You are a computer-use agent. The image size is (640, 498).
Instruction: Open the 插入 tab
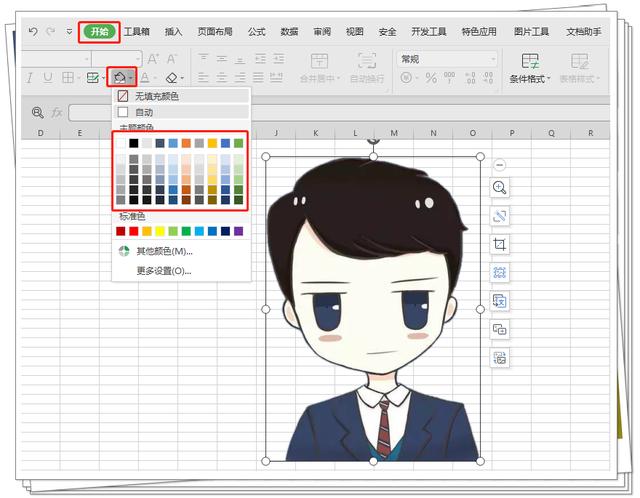point(173,31)
